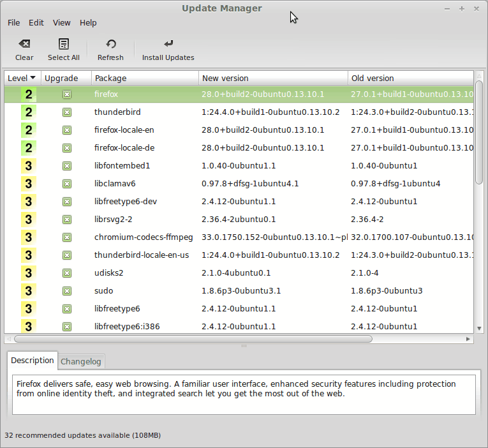
Task: Click new version 1.8.6p3-0ubuntu3.1
Action: [x=241, y=291]
